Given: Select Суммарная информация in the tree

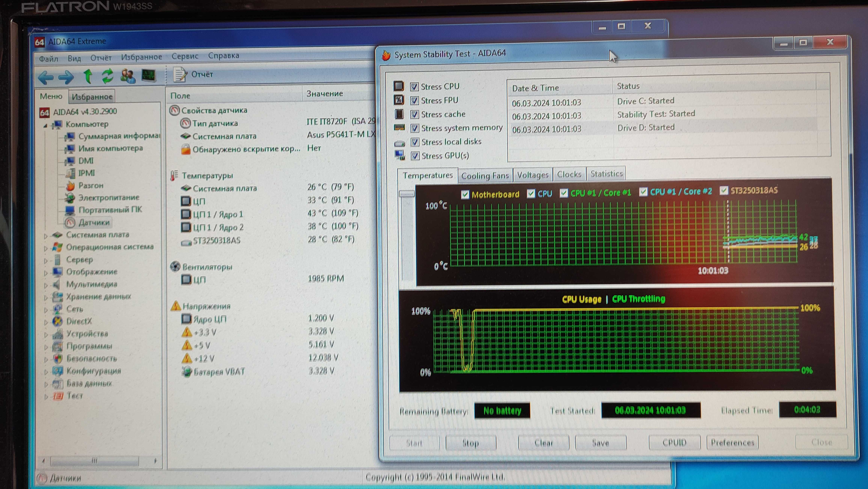Looking at the screenshot, I should pyautogui.click(x=119, y=136).
